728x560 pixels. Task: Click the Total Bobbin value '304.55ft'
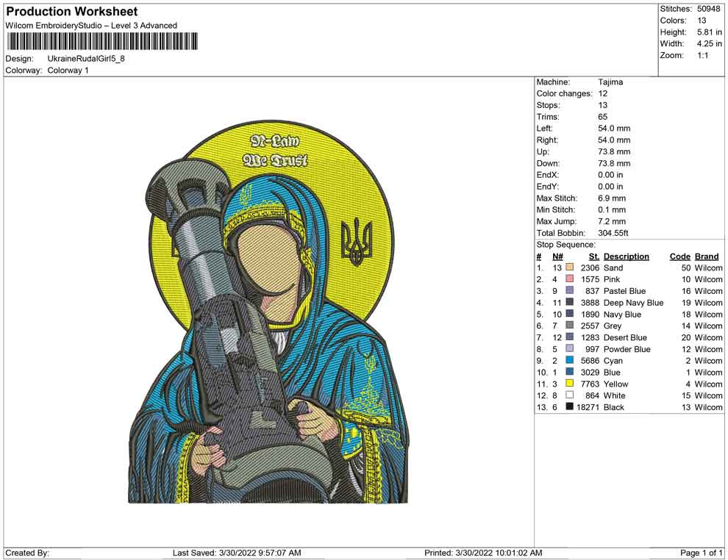613,233
